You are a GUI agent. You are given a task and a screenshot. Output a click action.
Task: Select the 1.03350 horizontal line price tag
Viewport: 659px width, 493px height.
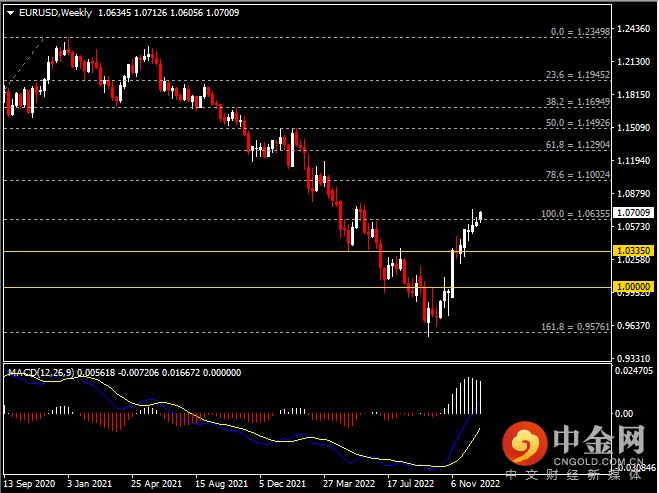[x=634, y=250]
